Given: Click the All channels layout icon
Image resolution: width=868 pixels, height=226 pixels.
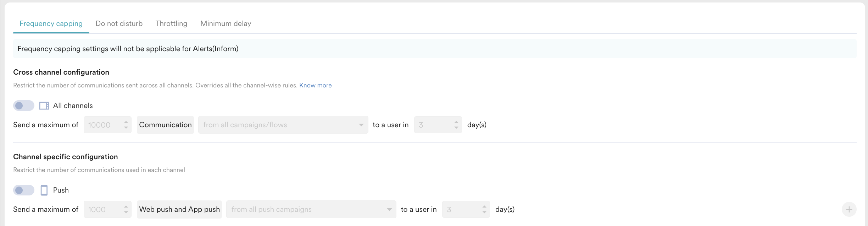Looking at the screenshot, I should tap(44, 106).
